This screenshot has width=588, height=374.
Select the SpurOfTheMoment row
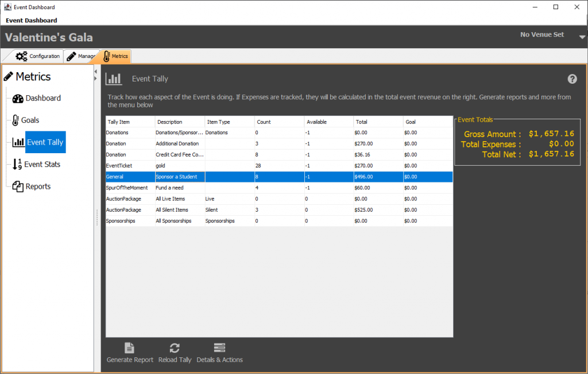[280, 188]
